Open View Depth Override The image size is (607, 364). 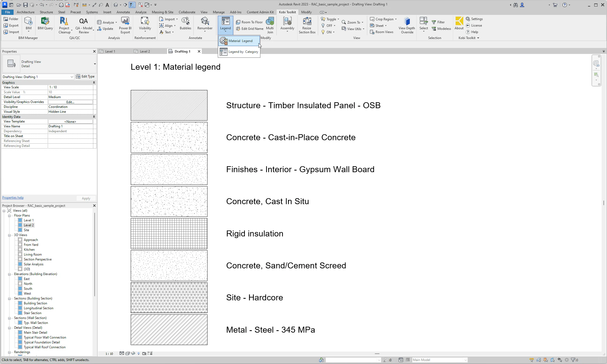point(407,25)
